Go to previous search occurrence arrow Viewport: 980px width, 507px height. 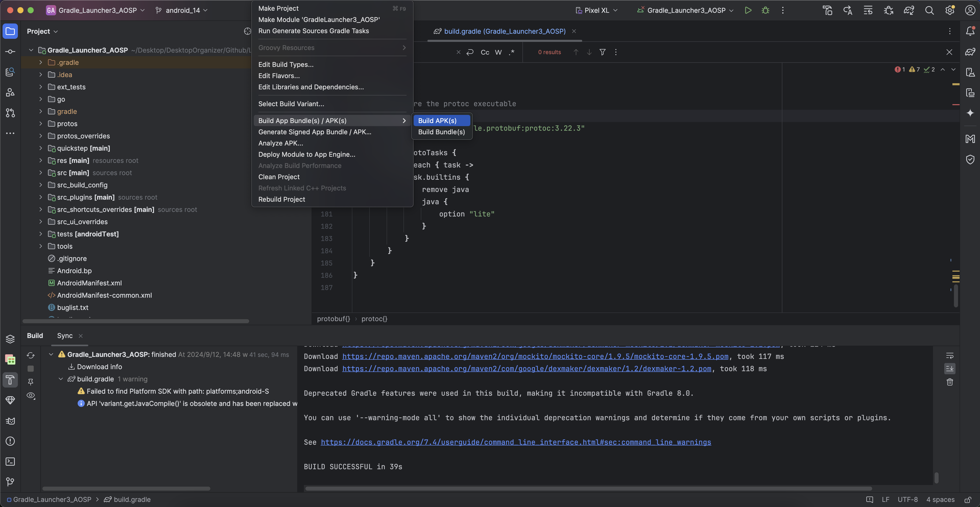coord(576,52)
